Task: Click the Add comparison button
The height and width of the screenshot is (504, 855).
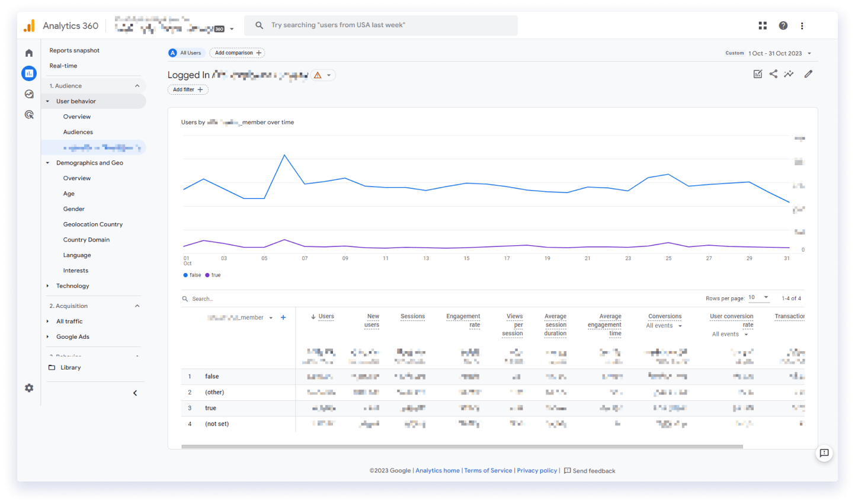Action: pyautogui.click(x=237, y=53)
